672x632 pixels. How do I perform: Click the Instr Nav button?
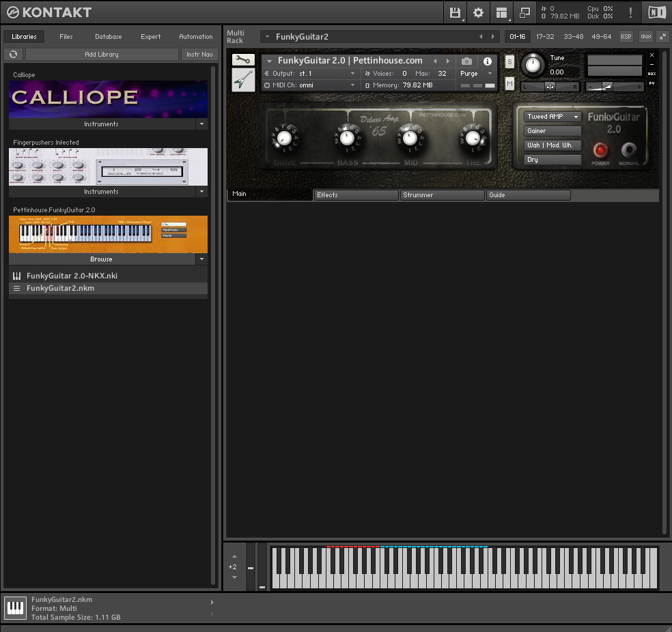pos(199,55)
